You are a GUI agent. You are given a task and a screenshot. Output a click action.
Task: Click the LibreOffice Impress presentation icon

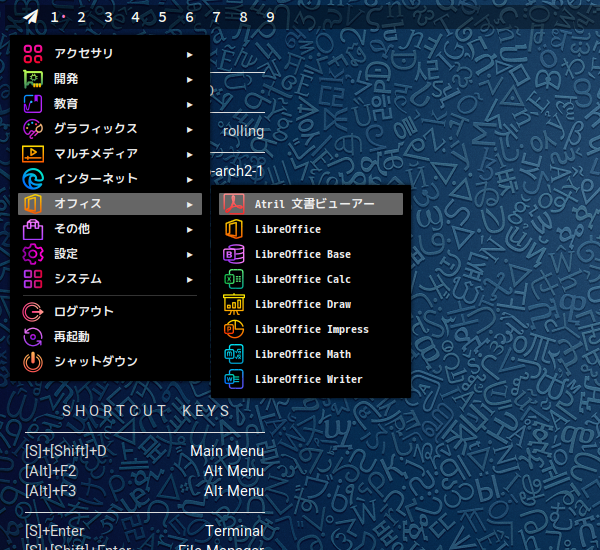click(234, 329)
